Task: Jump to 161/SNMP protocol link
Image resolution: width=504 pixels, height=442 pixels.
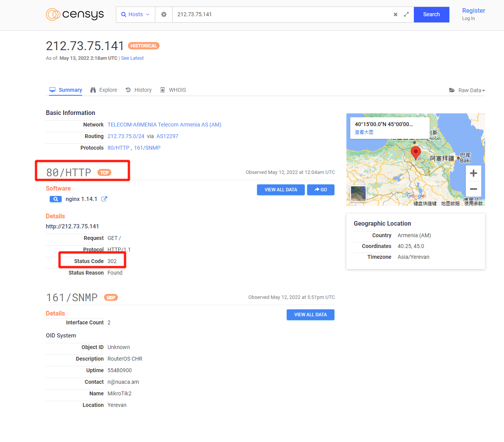Action: tap(147, 148)
